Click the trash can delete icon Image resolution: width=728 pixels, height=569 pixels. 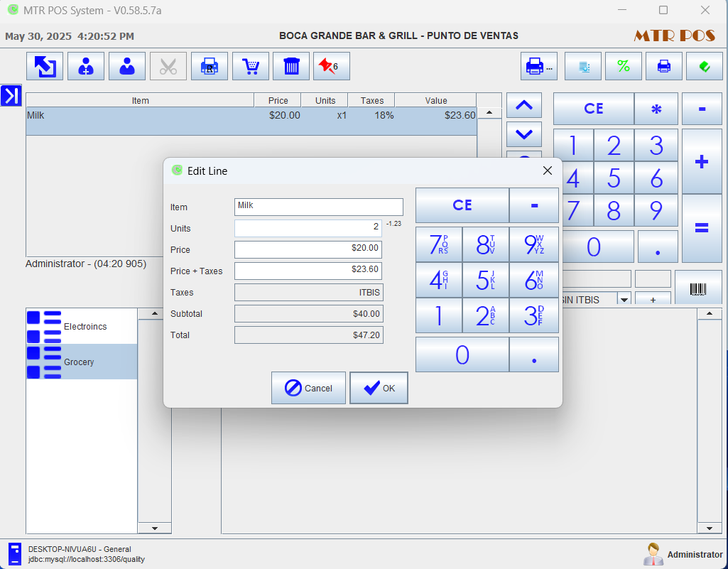[x=291, y=67]
